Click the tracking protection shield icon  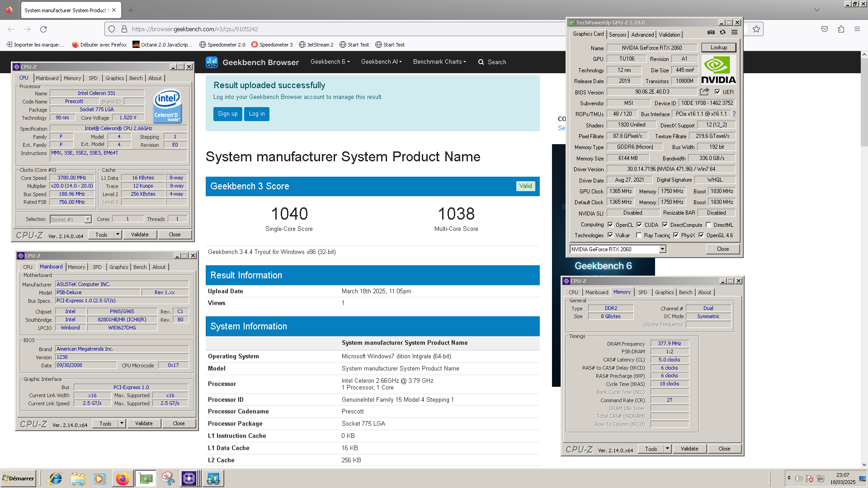112,29
